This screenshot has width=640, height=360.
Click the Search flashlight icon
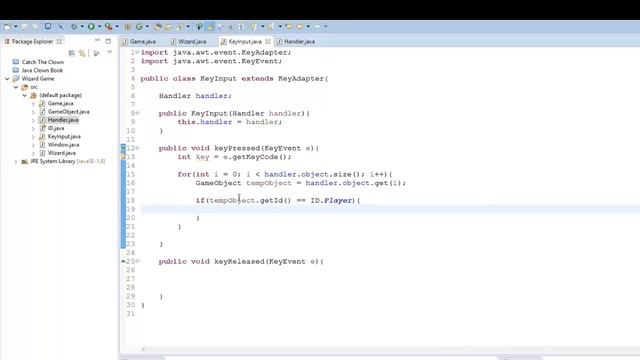pyautogui.click(x=180, y=27)
